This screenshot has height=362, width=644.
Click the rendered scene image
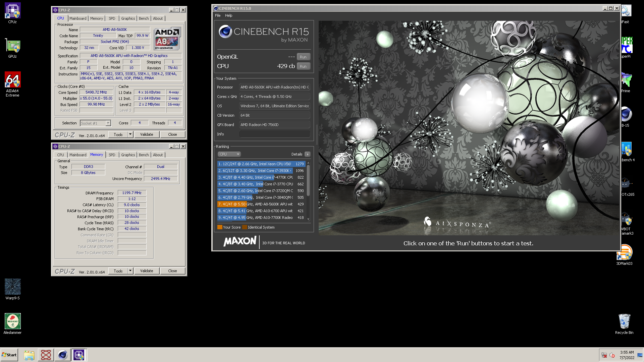[469, 128]
